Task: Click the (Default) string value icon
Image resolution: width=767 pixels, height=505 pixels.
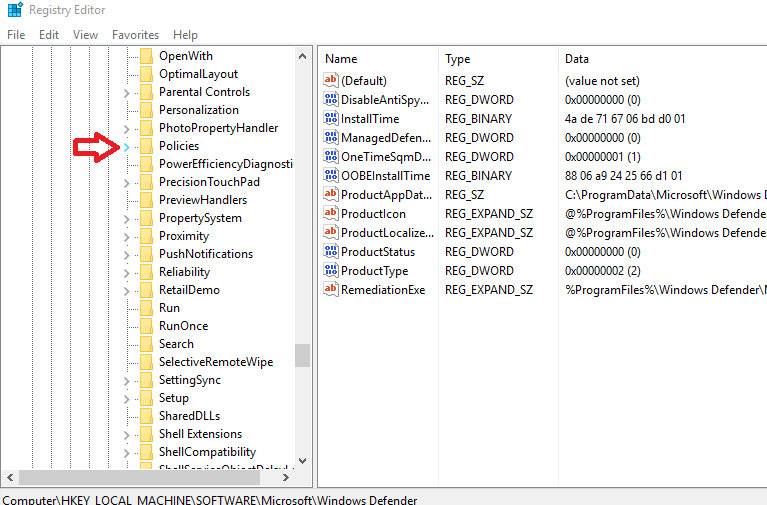Action: tap(331, 80)
